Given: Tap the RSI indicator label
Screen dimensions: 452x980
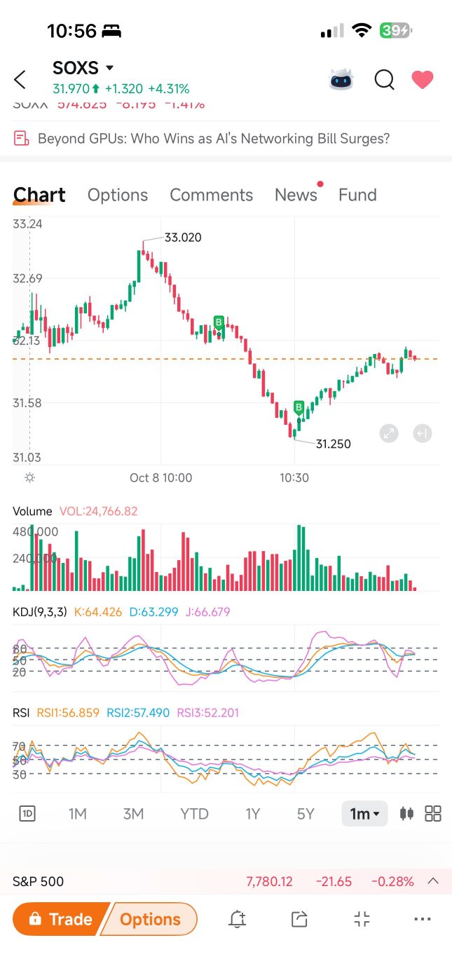Looking at the screenshot, I should [x=21, y=713].
